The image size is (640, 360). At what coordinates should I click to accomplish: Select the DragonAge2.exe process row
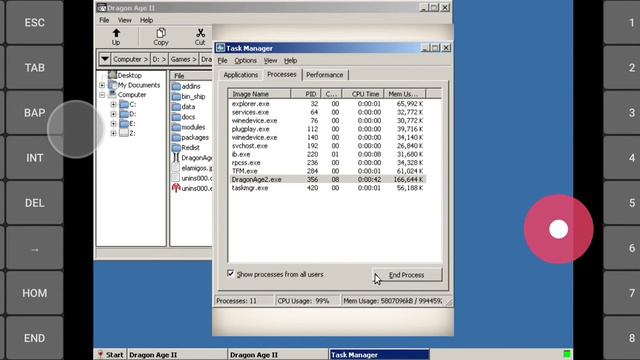pos(327,180)
